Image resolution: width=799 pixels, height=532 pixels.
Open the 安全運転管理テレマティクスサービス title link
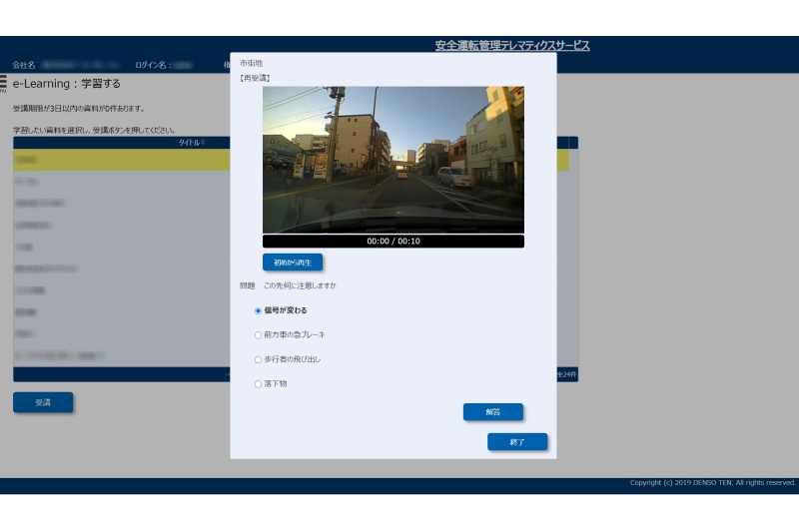[511, 46]
